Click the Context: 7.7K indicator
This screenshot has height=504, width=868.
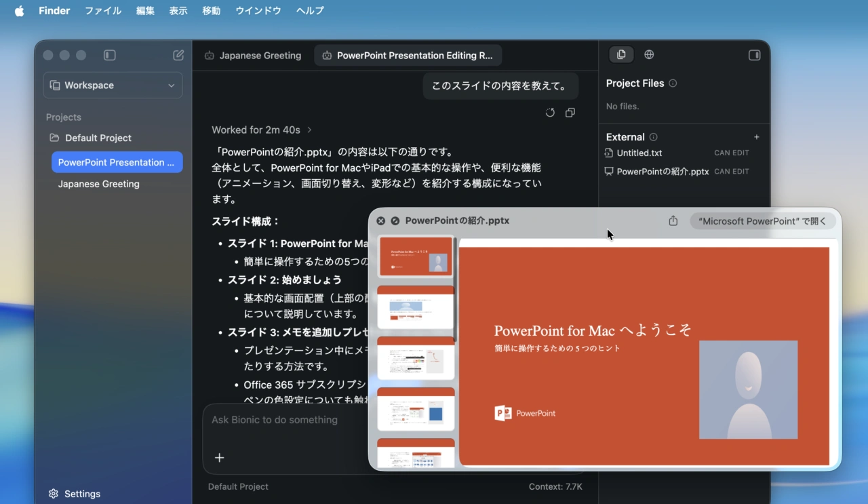(x=555, y=486)
